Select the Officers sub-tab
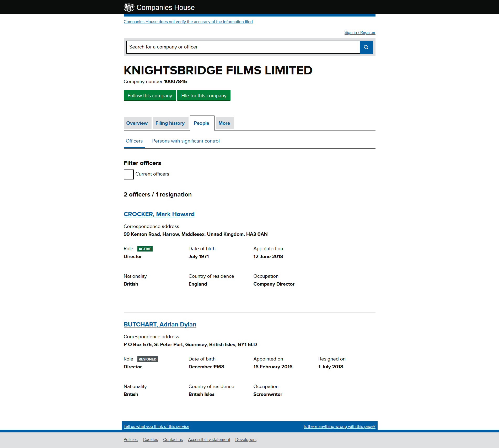Screen dimensions: 499x448 pyautogui.click(x=134, y=141)
